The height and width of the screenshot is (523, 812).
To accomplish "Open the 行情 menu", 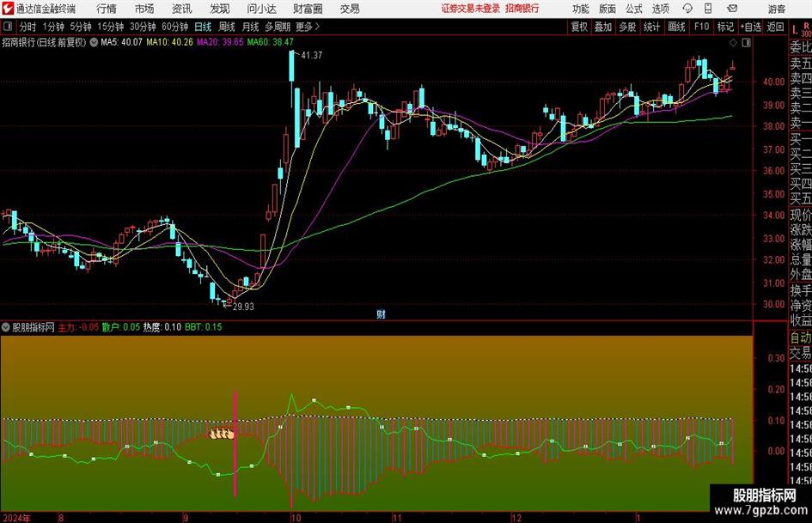I will click(107, 9).
